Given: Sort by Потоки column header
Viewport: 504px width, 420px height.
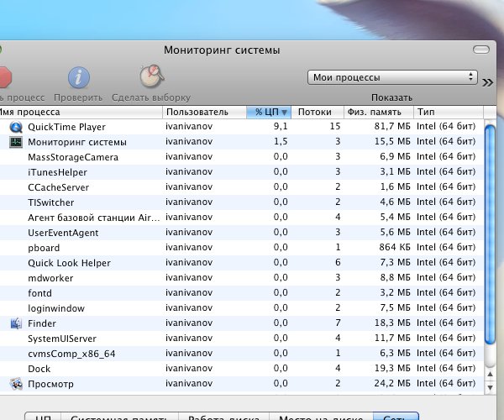Looking at the screenshot, I should click(318, 113).
